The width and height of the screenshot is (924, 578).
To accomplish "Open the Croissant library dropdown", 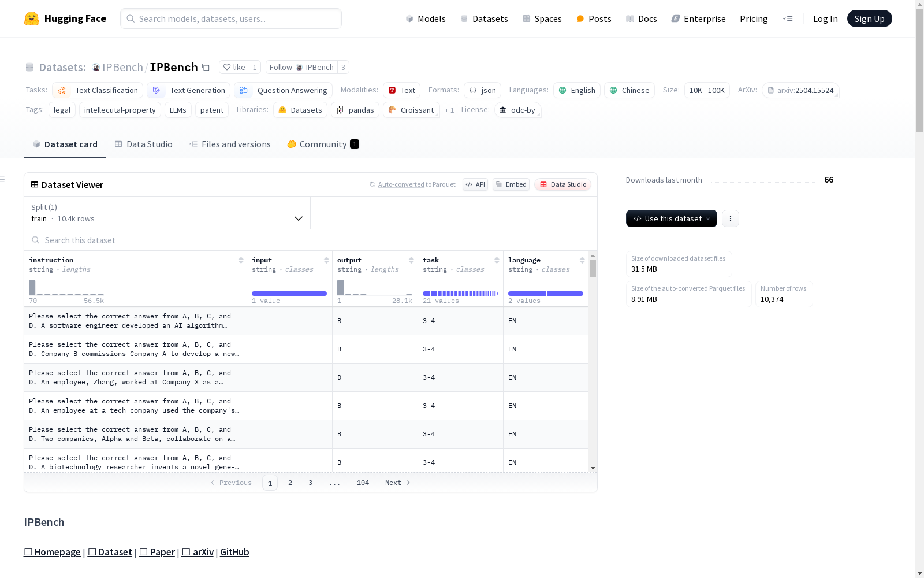I will 411,110.
